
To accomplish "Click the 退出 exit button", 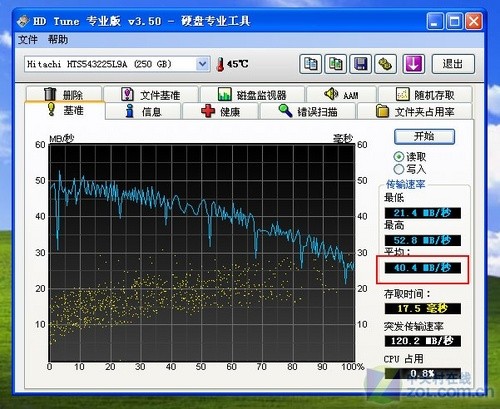I will (453, 64).
